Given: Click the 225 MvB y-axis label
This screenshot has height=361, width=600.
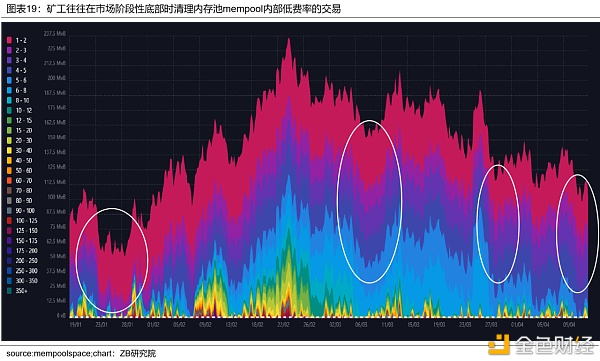Looking at the screenshot, I should tap(57, 49).
